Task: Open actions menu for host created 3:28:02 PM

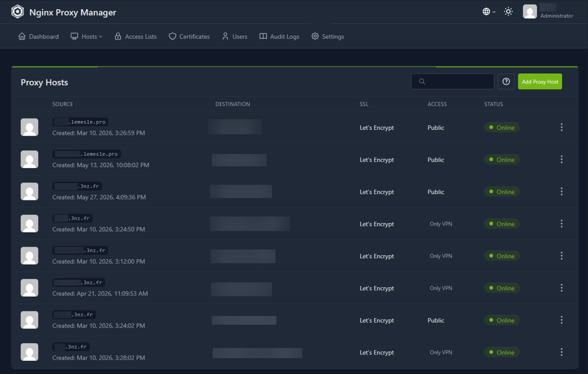Action: tap(562, 352)
